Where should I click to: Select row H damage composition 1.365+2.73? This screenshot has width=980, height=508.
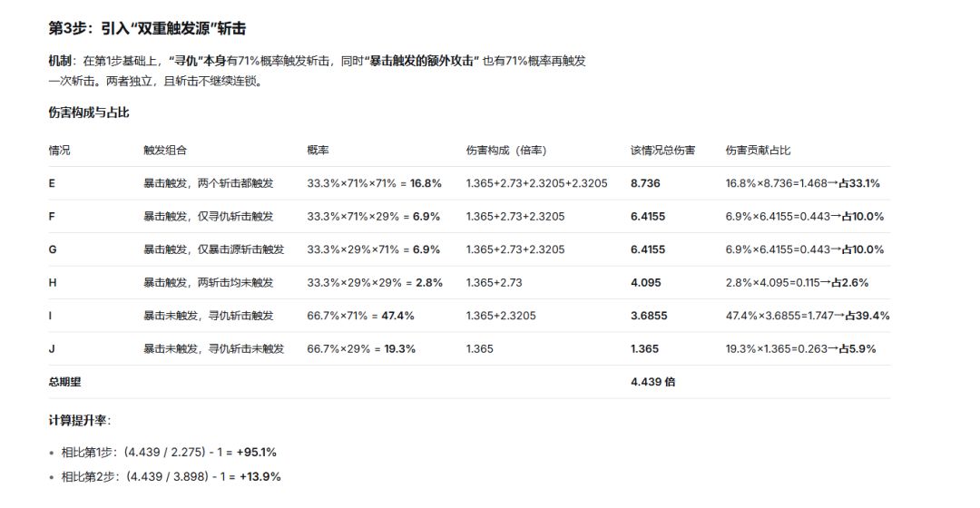pos(494,282)
